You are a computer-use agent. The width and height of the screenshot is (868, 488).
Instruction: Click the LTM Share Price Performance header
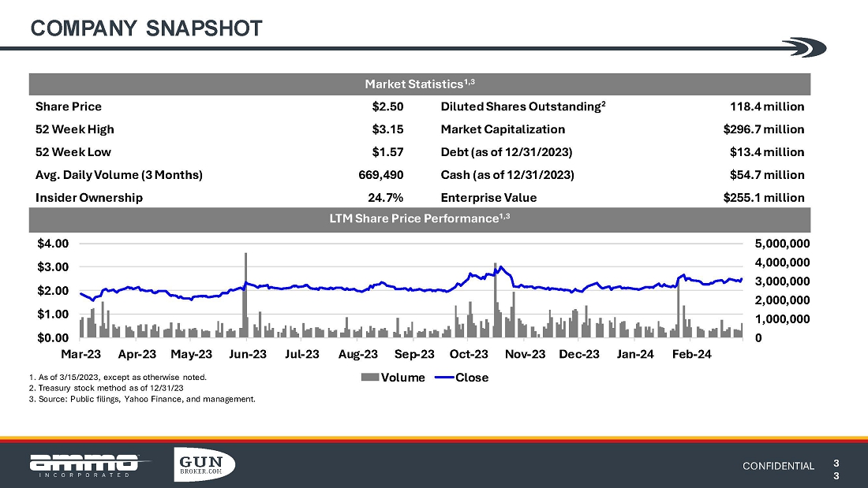coord(420,218)
